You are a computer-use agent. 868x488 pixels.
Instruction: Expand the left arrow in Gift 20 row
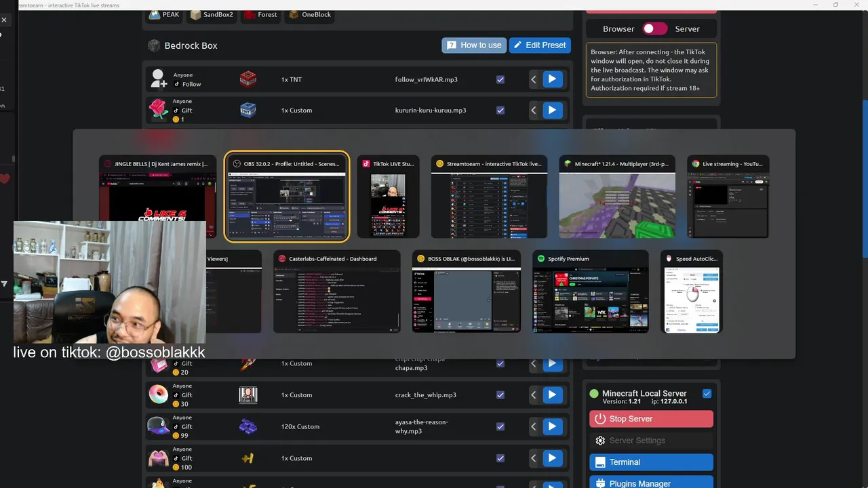point(534,364)
